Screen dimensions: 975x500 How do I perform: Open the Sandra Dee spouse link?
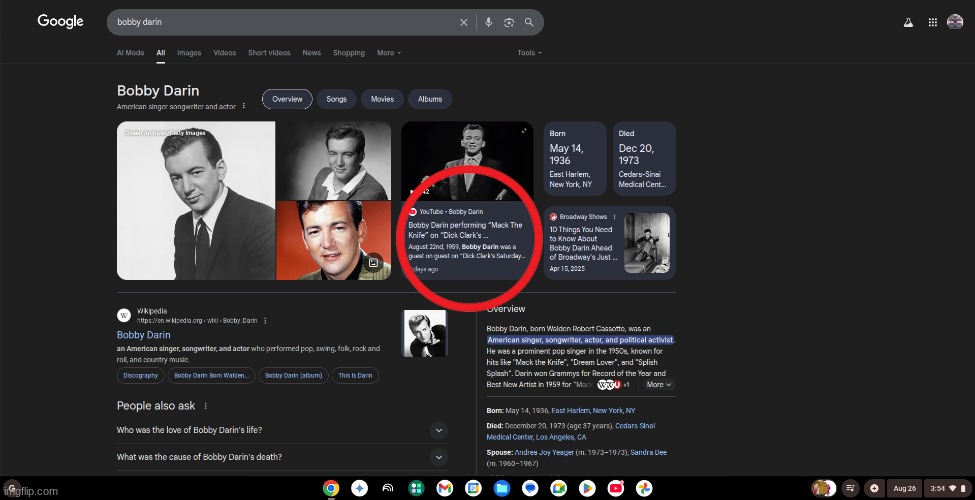(x=648, y=453)
